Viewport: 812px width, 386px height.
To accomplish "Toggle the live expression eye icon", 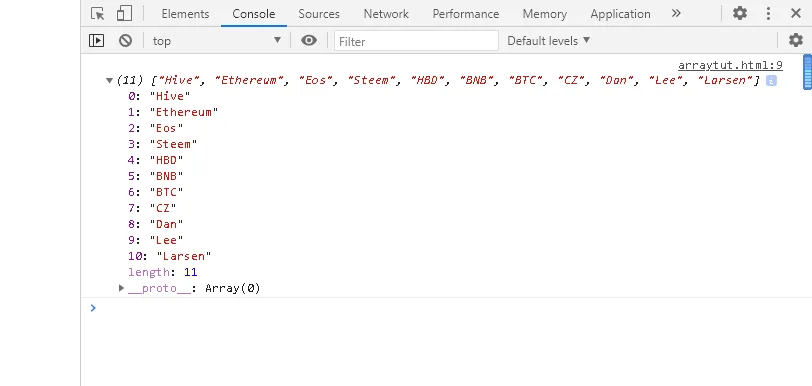I will click(309, 40).
